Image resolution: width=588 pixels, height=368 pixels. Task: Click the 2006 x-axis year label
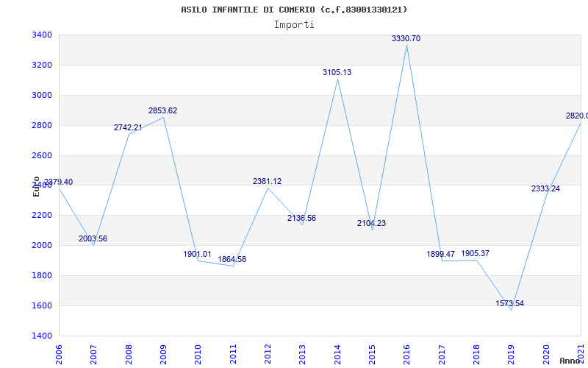coord(59,354)
